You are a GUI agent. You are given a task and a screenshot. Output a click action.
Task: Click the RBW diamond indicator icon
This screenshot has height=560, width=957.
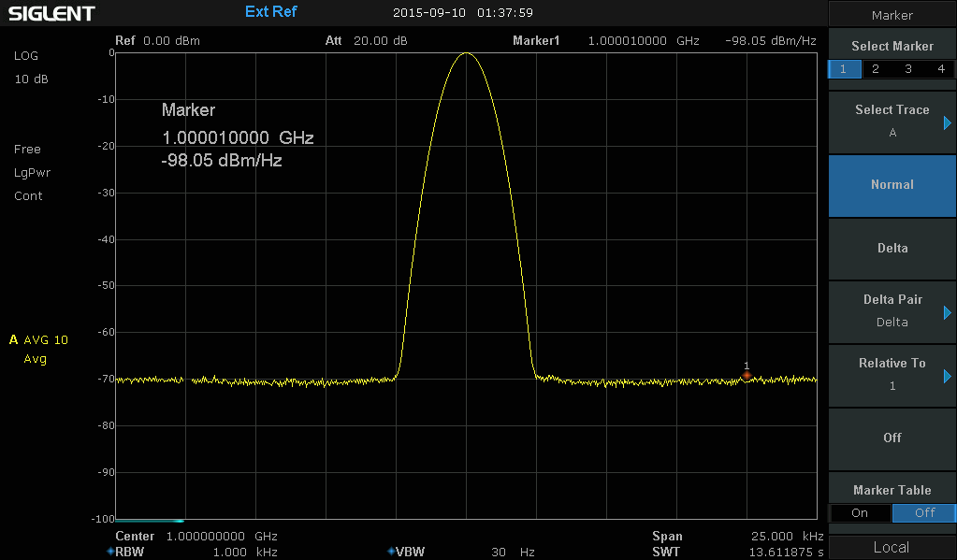[x=110, y=552]
